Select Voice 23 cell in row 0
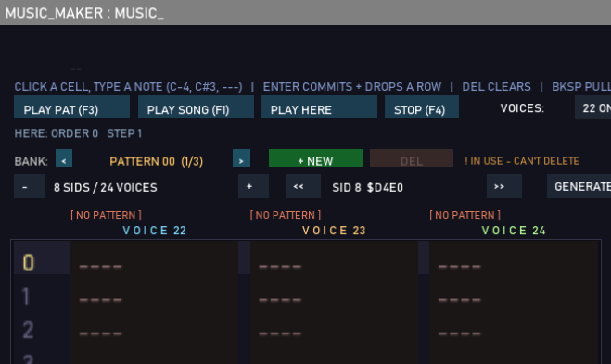611x364 pixels. pos(334,257)
